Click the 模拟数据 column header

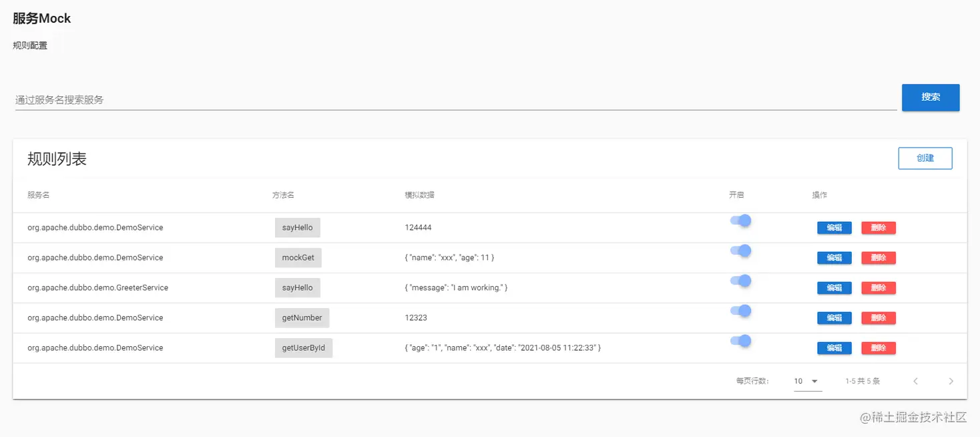tap(419, 195)
